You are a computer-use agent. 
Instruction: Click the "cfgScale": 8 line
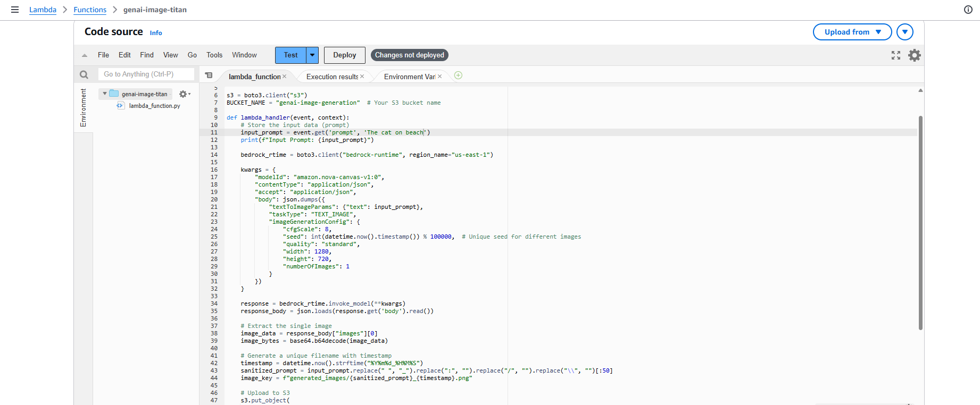[307, 229]
